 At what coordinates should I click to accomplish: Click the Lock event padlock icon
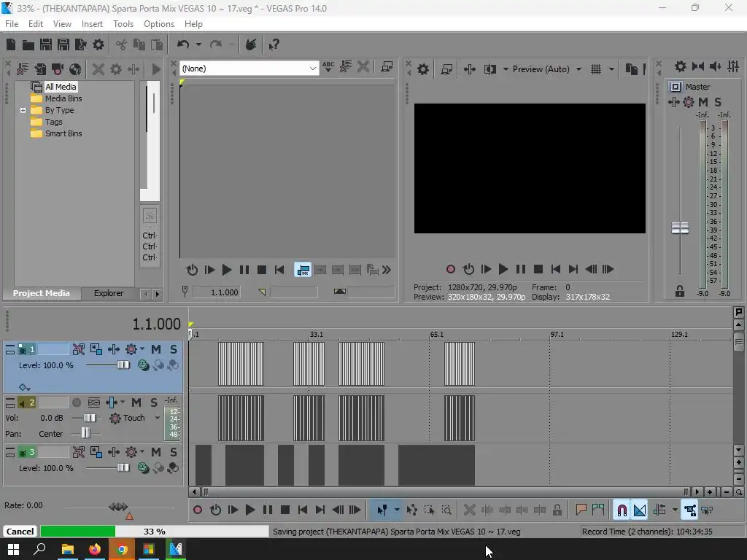[x=557, y=510]
